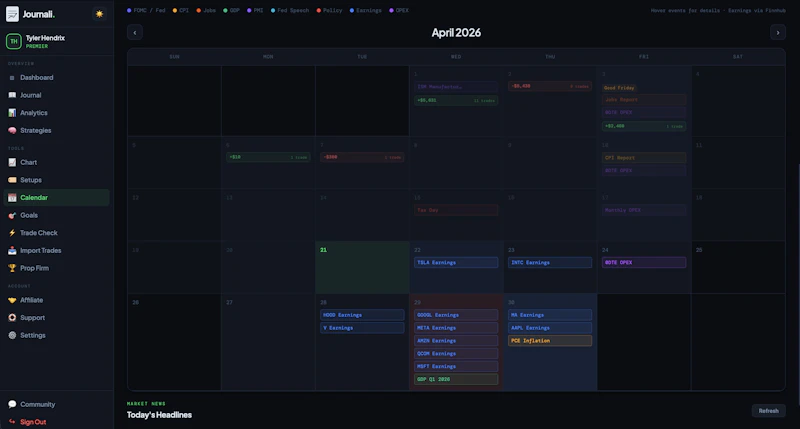Open the MA Earnings event
Screen dimensions: 800x429
[x=549, y=315]
